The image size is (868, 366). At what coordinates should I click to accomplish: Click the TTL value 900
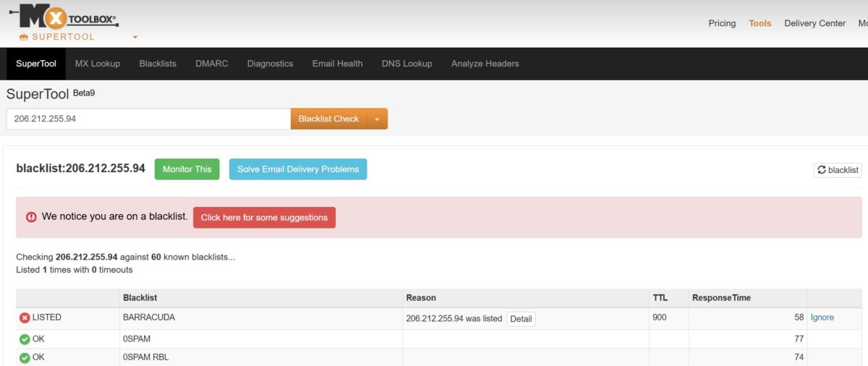[659, 318]
